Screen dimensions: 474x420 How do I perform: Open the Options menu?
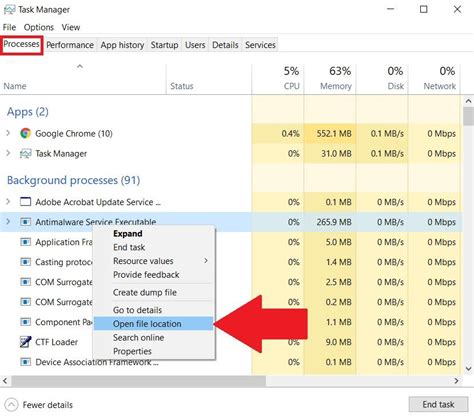click(x=39, y=27)
